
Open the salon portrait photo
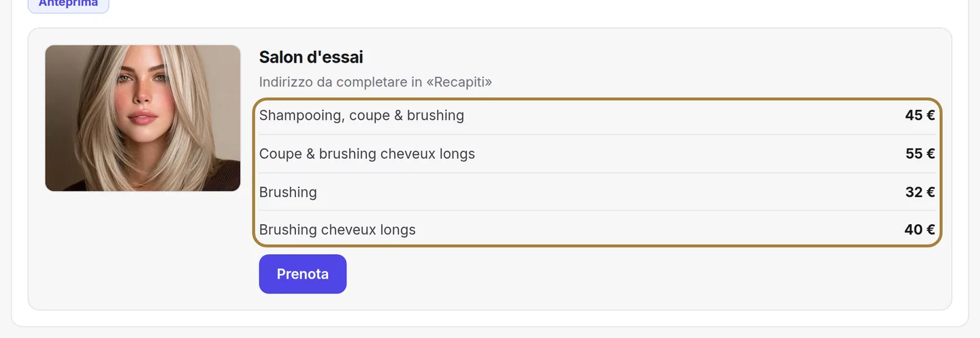coord(143,118)
